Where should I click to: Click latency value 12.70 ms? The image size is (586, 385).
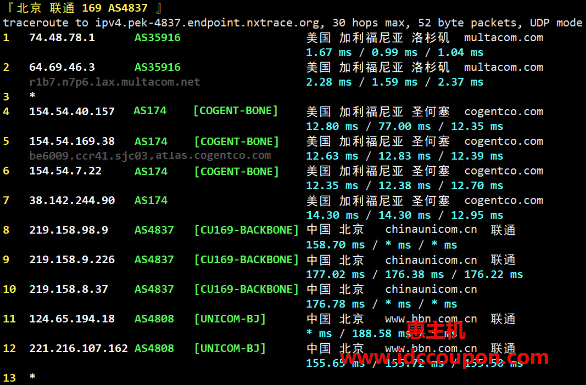pos(477,185)
